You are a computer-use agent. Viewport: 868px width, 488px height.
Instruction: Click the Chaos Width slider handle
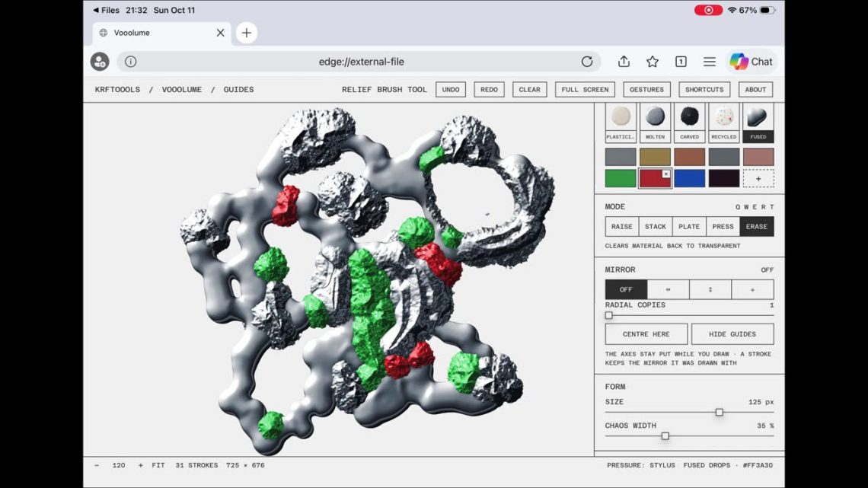point(665,436)
